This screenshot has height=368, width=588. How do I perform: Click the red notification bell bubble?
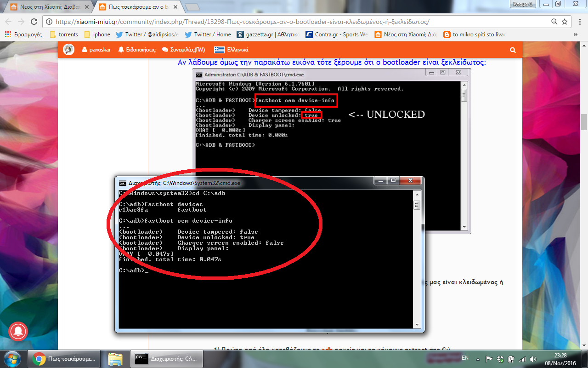click(19, 330)
